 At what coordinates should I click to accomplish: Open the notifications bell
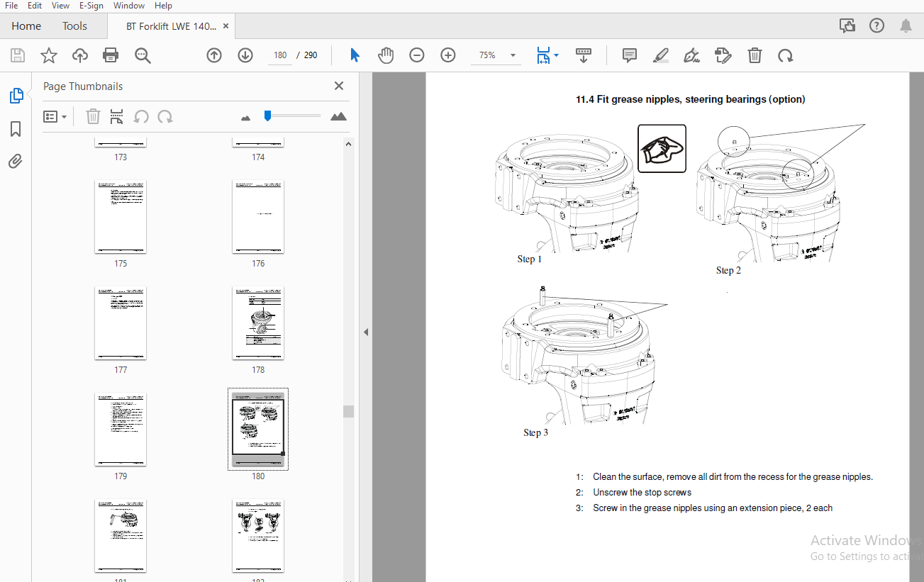pyautogui.click(x=906, y=26)
